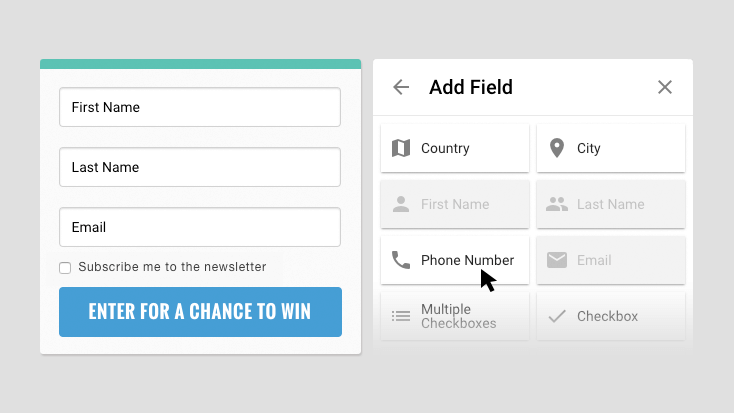Click the envelope icon on Email tile

click(557, 260)
